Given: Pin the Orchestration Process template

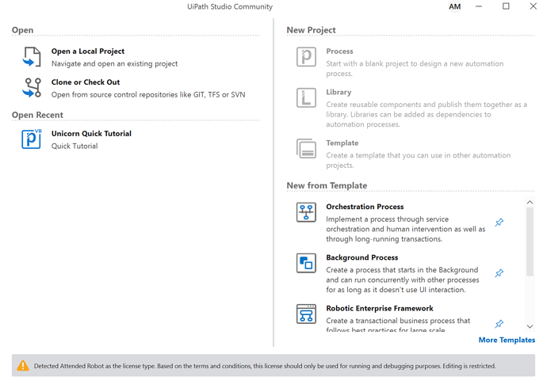Looking at the screenshot, I should click(x=499, y=223).
